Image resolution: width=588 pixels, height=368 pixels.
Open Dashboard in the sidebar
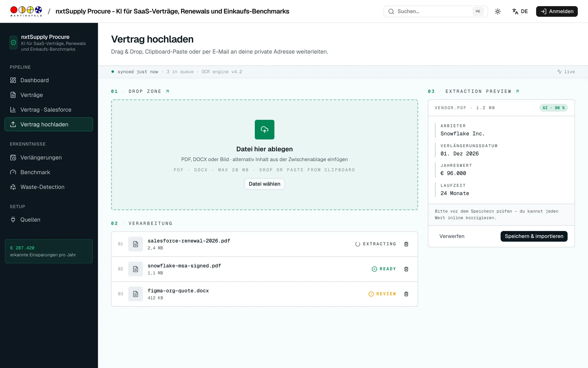tap(49, 80)
